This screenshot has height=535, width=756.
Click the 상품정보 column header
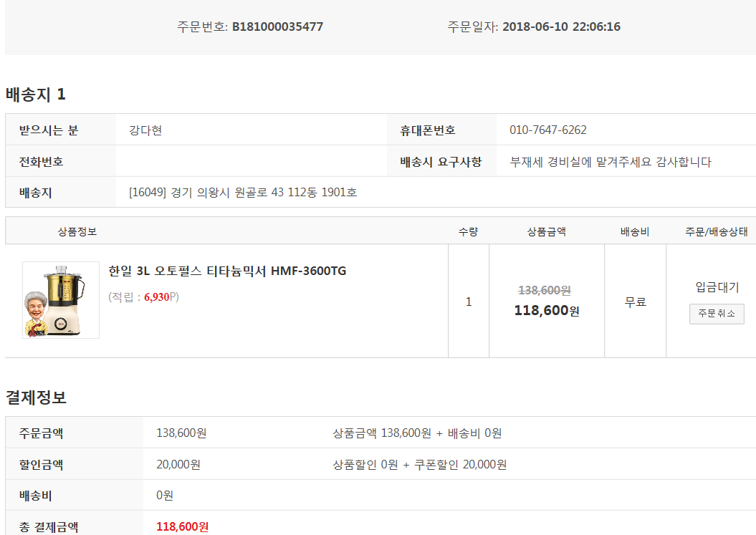[77, 231]
